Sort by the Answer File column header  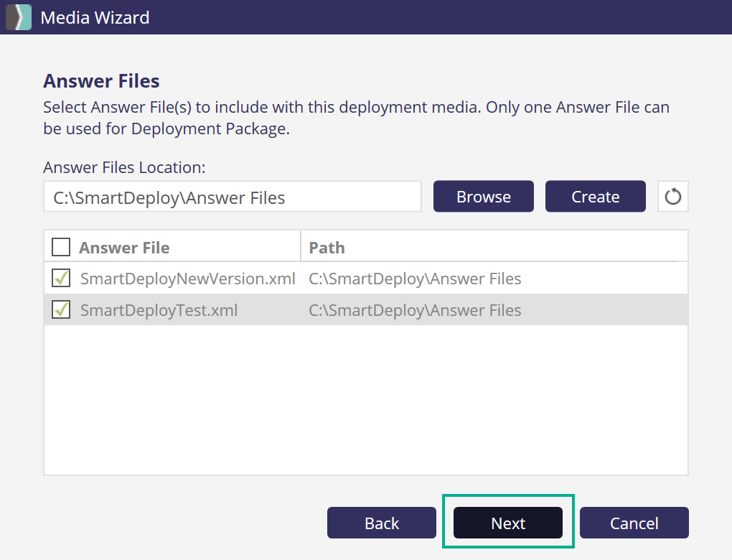tap(124, 248)
